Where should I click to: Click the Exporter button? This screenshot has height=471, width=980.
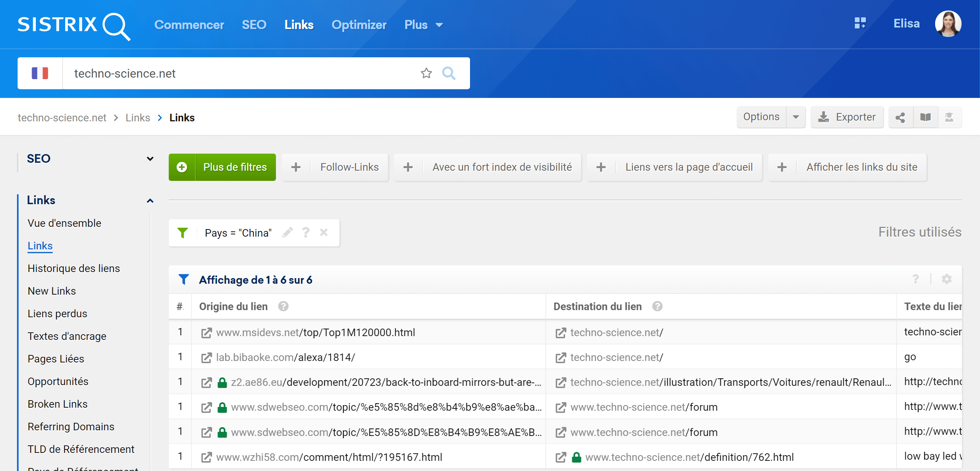(x=847, y=117)
